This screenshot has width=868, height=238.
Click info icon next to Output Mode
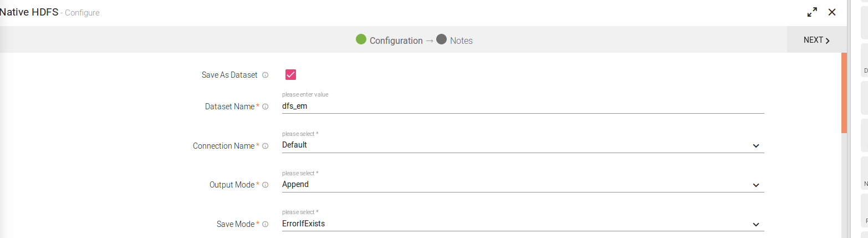click(x=265, y=185)
